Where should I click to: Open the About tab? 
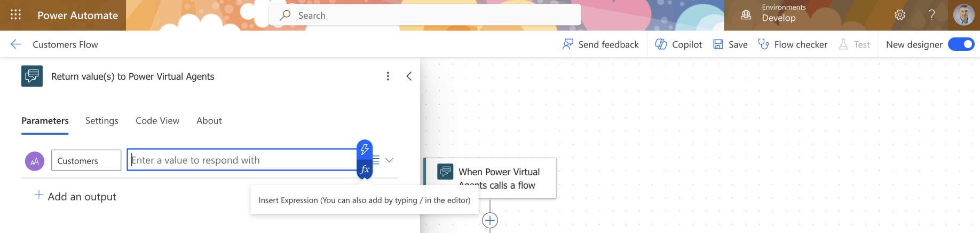click(x=209, y=121)
